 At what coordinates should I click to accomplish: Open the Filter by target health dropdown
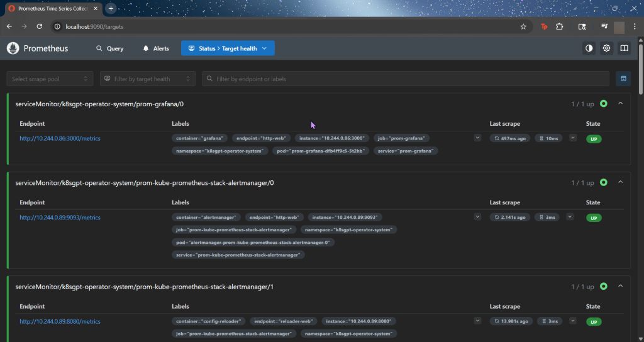click(x=147, y=79)
